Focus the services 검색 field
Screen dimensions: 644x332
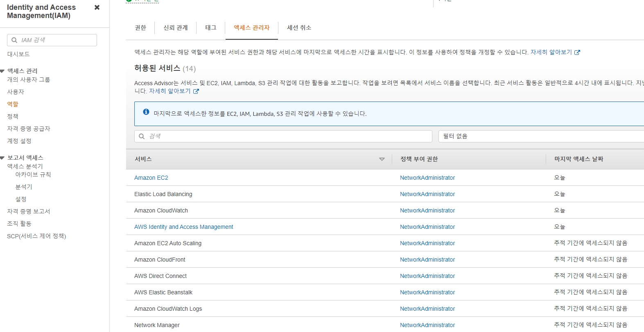(x=283, y=136)
